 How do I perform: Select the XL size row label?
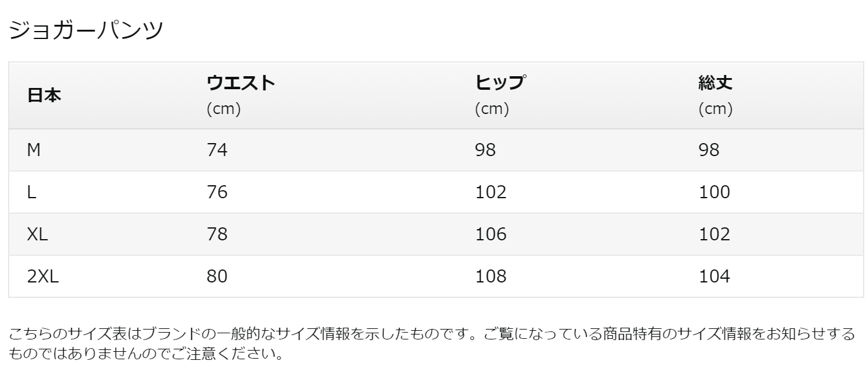tap(38, 234)
